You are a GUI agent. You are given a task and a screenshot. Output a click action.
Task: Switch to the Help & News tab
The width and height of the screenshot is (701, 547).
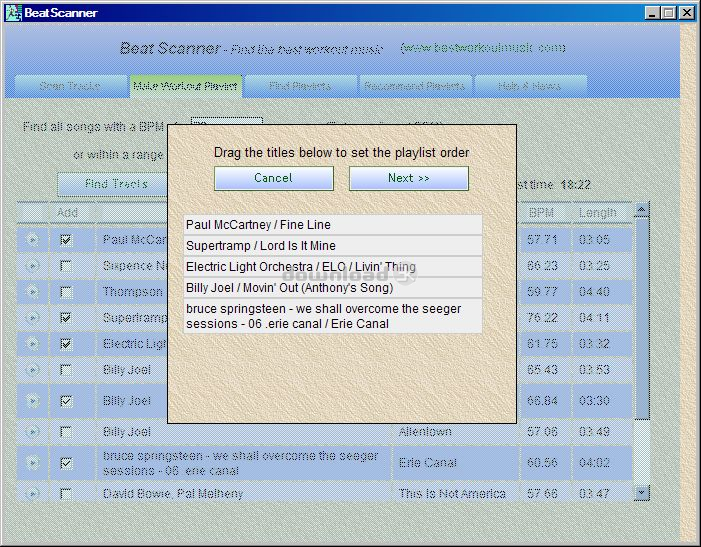coord(530,86)
